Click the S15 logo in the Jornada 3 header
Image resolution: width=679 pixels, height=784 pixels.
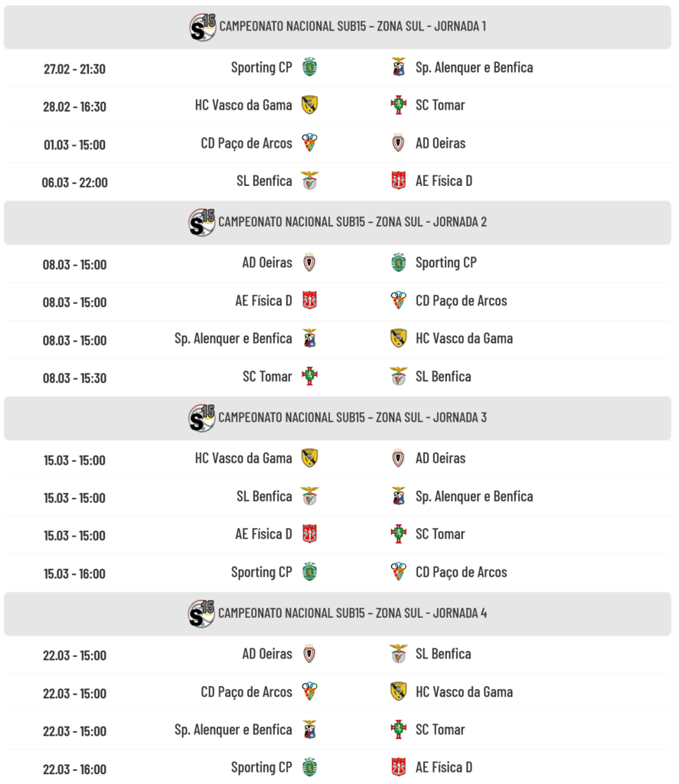pyautogui.click(x=202, y=418)
